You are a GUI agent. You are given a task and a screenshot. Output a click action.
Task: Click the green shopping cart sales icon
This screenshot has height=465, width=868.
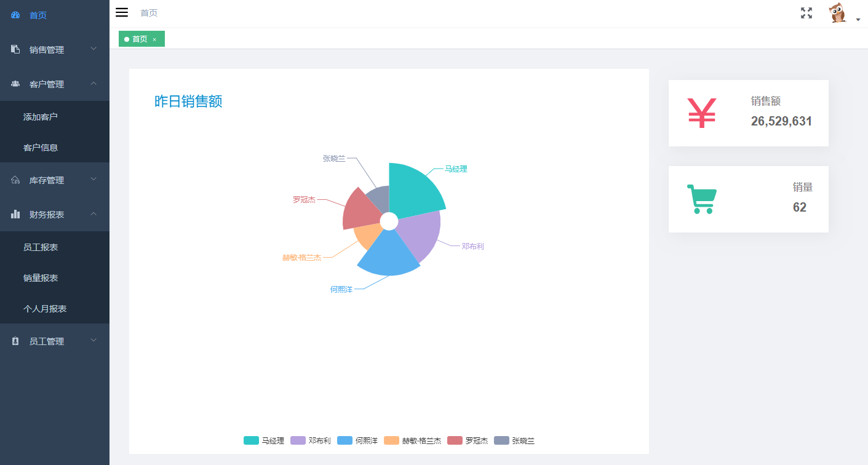pyautogui.click(x=701, y=199)
